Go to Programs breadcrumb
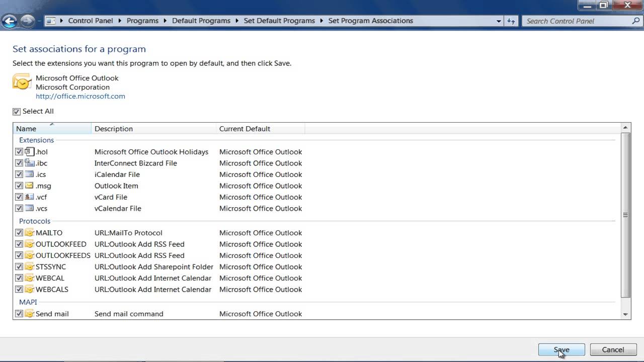Viewport: 644px width, 362px height. coord(142,21)
